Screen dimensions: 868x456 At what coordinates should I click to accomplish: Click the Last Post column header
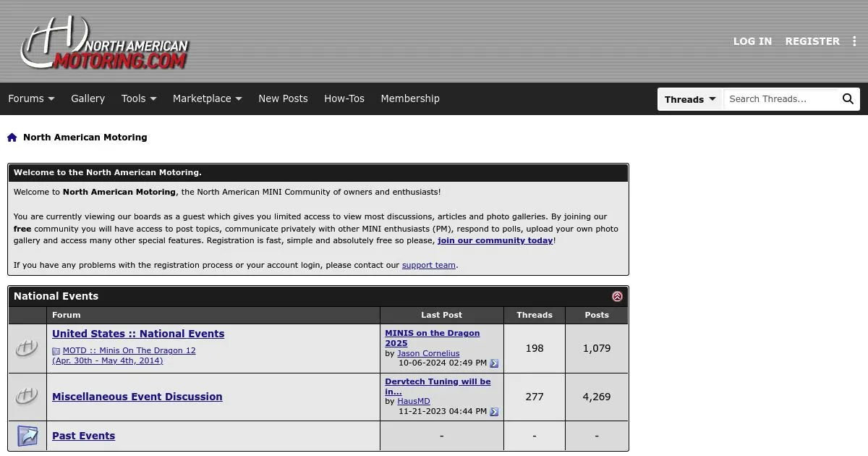(442, 315)
